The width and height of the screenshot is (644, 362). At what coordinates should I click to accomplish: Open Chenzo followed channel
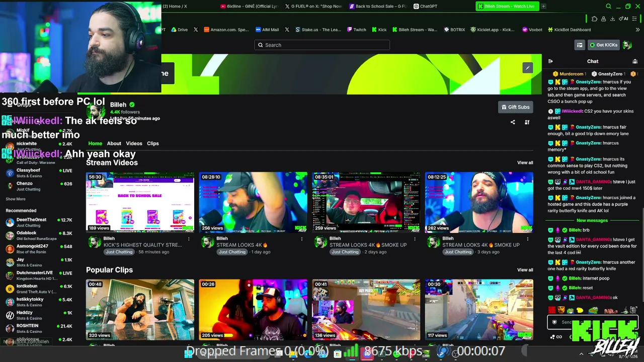tap(39, 186)
